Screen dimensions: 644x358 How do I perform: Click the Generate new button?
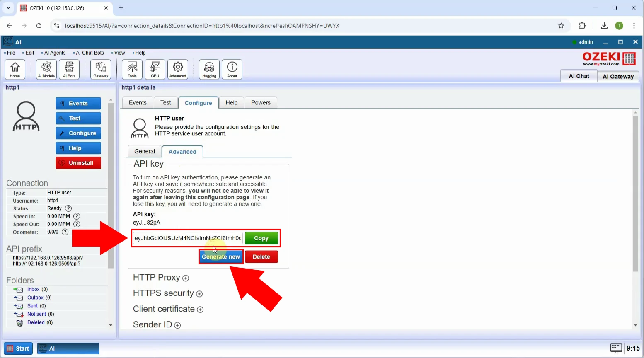pyautogui.click(x=221, y=257)
